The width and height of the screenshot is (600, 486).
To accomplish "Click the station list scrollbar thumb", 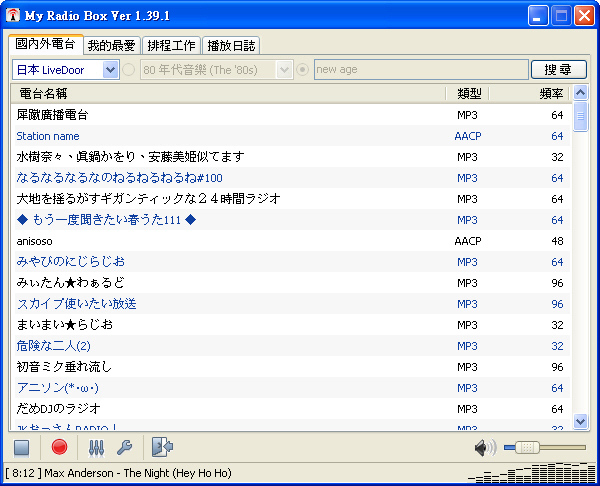I will [x=580, y=116].
